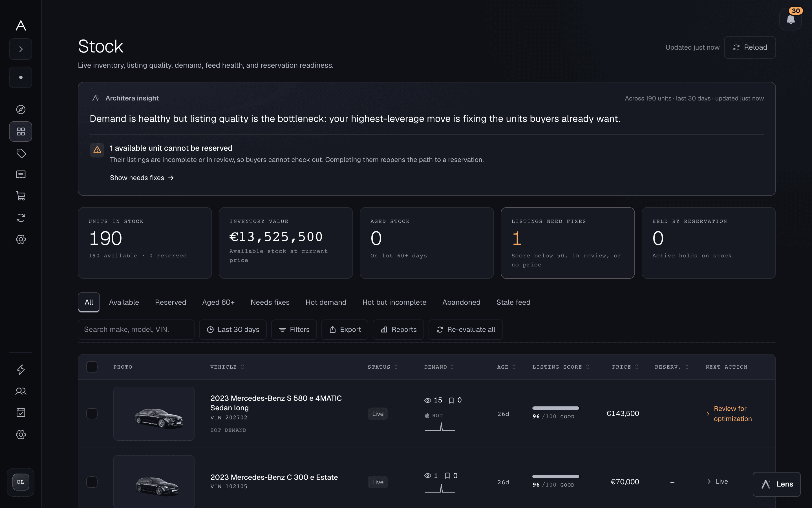Open the price tag icon in sidebar
812x508 pixels.
(21, 153)
